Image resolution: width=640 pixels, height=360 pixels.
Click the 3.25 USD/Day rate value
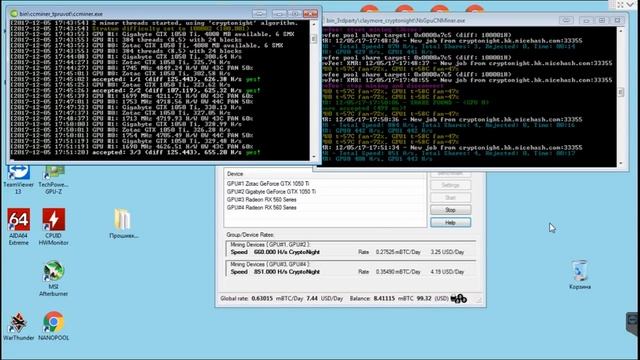point(447,252)
